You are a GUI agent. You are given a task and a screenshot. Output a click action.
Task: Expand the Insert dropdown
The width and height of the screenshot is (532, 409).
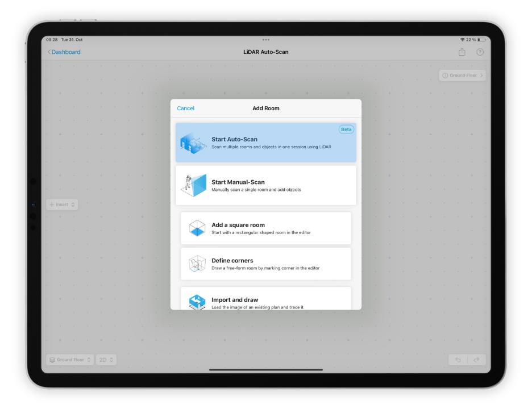point(62,204)
